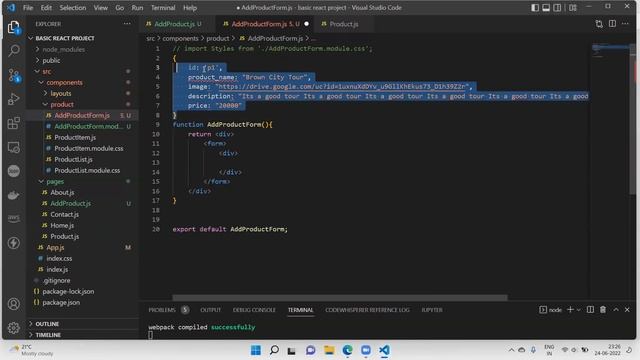This screenshot has height=360, width=640.
Task: Switch to the AddProduct.js editor tab
Action: 177,24
